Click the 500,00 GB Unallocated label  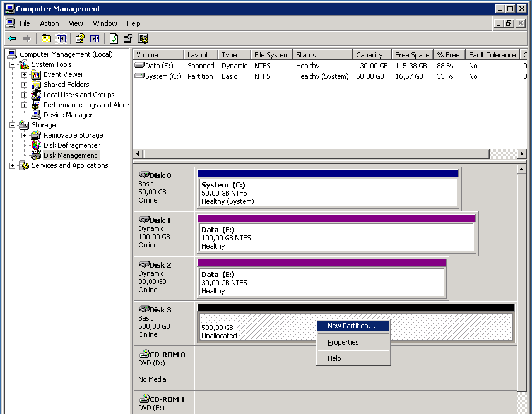pos(219,331)
